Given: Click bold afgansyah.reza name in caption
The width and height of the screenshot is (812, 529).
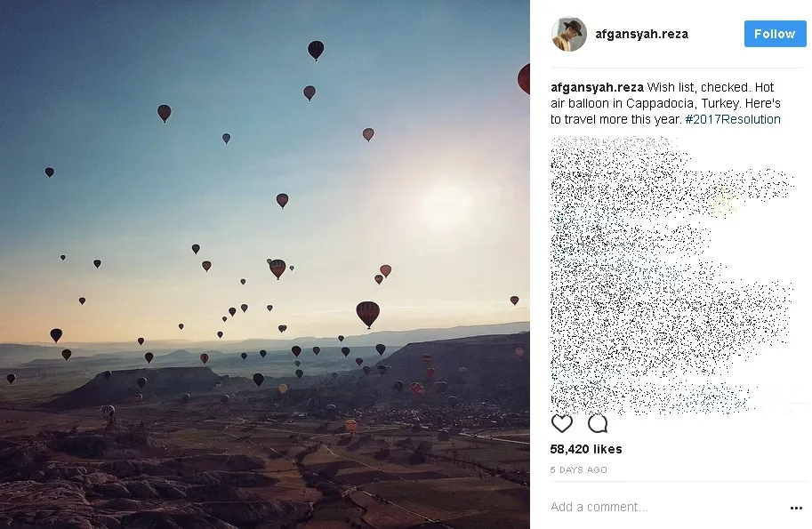Looking at the screenshot, I should [x=597, y=87].
